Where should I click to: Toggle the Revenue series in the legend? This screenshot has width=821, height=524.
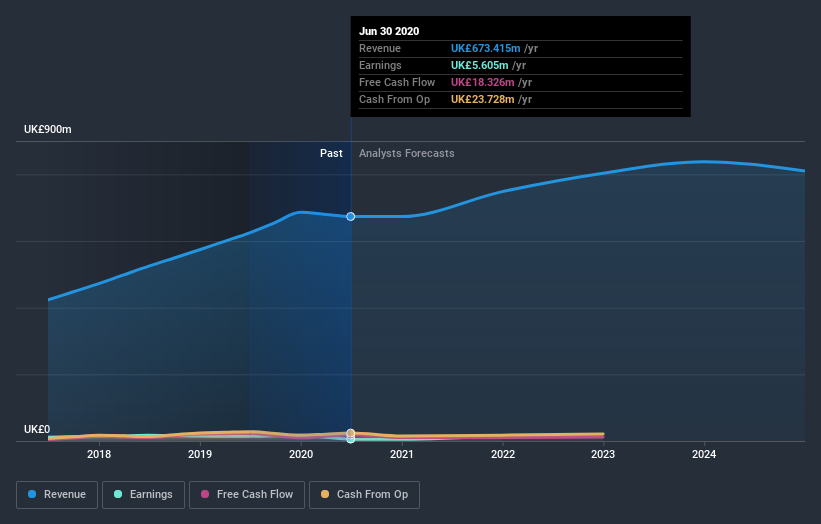(x=57, y=495)
